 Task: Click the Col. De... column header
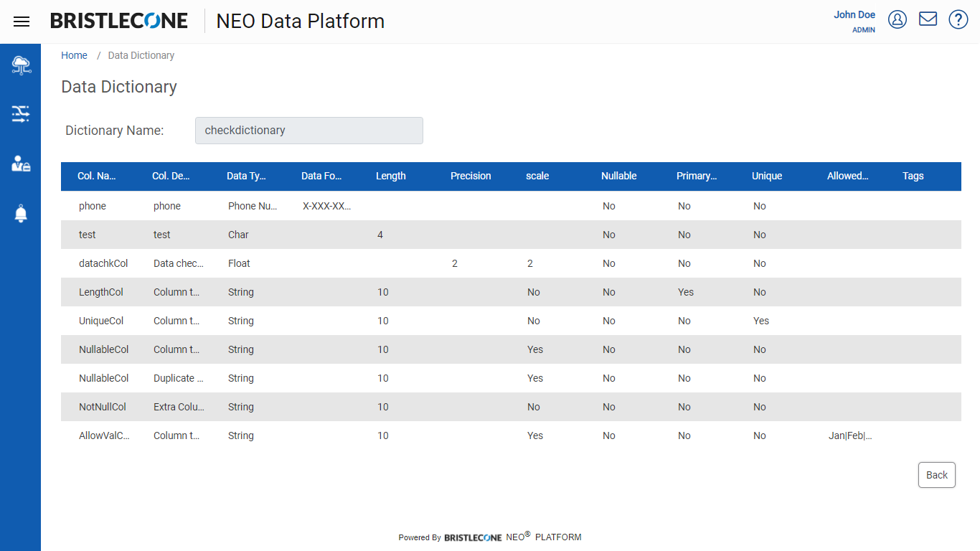click(x=171, y=176)
